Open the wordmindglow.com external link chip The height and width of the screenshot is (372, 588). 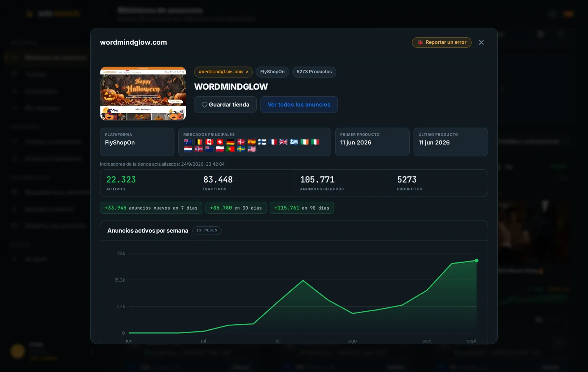pos(223,72)
